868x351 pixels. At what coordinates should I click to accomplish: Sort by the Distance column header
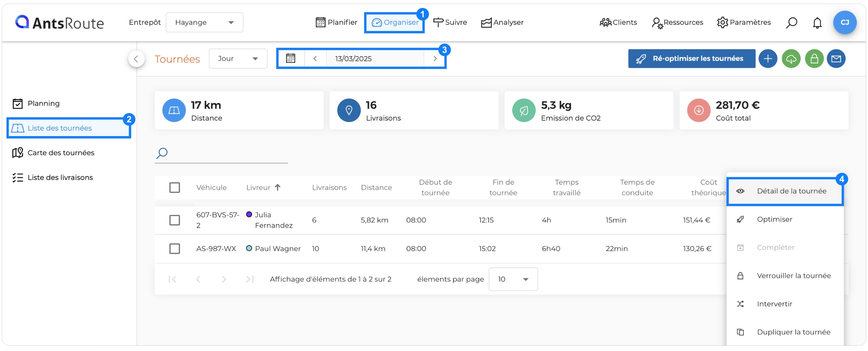(376, 187)
